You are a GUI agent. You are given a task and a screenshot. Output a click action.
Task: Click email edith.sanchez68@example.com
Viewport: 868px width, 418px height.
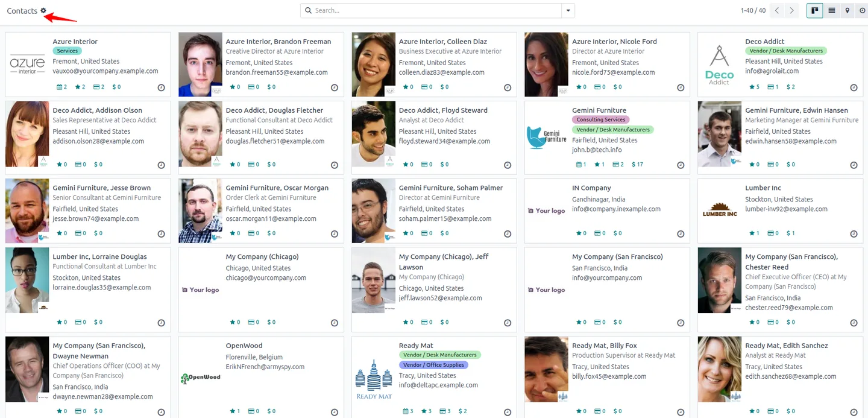(791, 376)
